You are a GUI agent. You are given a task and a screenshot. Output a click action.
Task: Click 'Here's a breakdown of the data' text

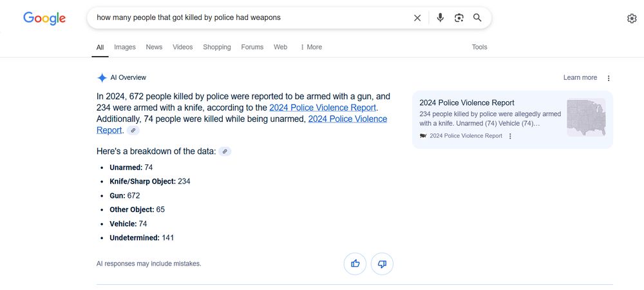pos(156,151)
